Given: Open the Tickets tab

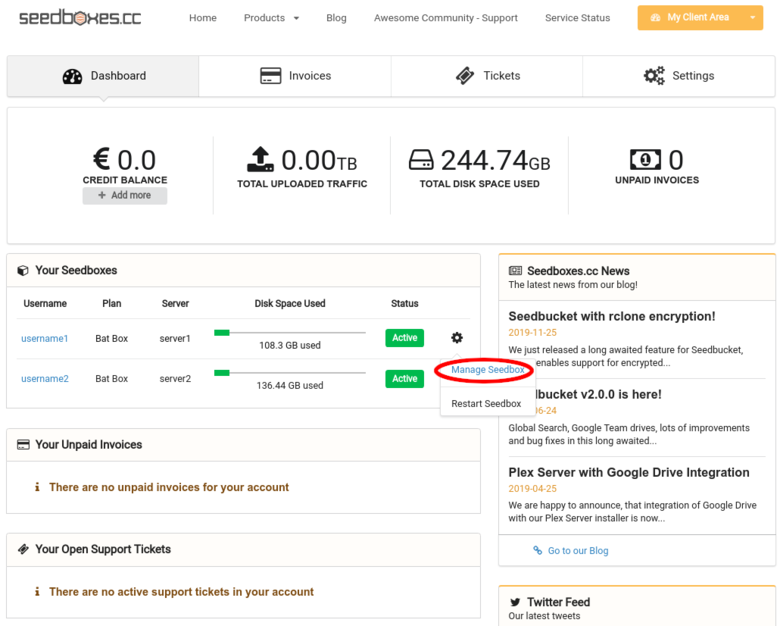Looking at the screenshot, I should (x=487, y=76).
